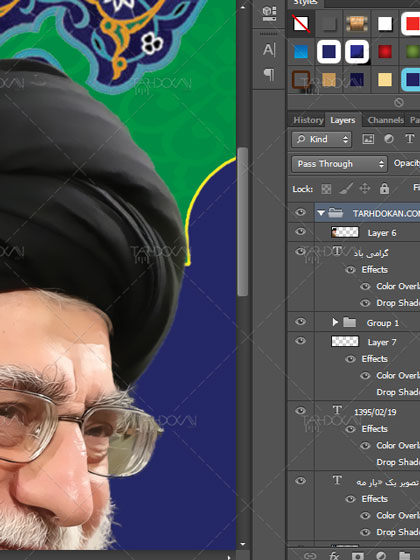Open the fx layer style menu
The image size is (420, 560).
334,556
